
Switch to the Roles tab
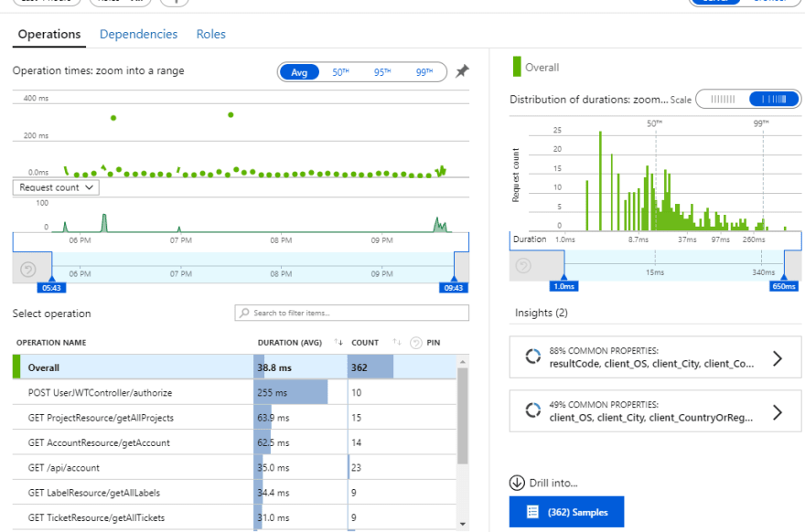[211, 35]
